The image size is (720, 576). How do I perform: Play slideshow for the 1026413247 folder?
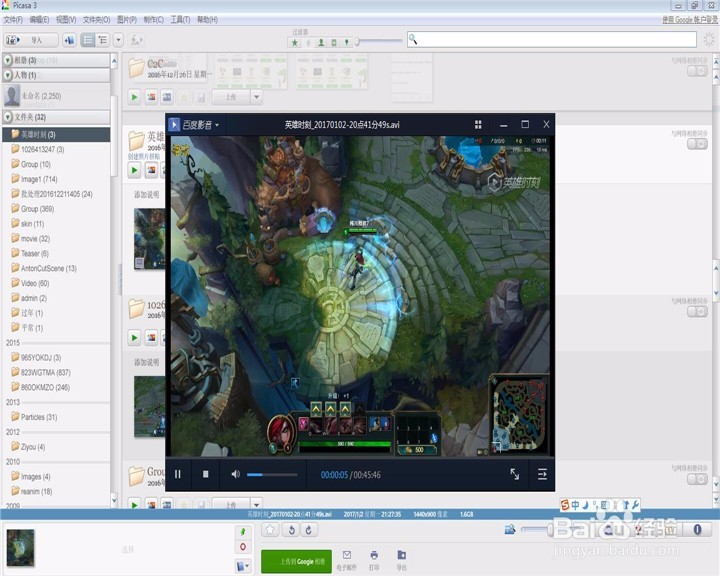[134, 338]
